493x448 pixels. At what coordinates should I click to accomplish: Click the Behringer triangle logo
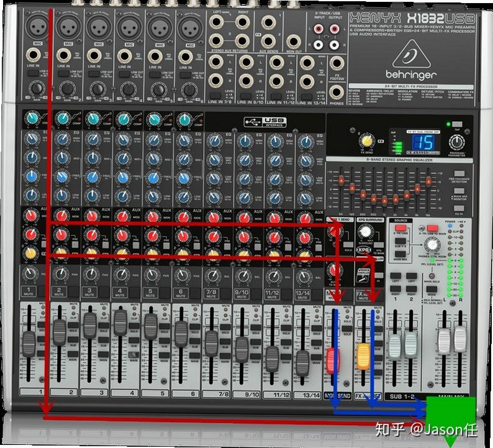click(x=411, y=54)
